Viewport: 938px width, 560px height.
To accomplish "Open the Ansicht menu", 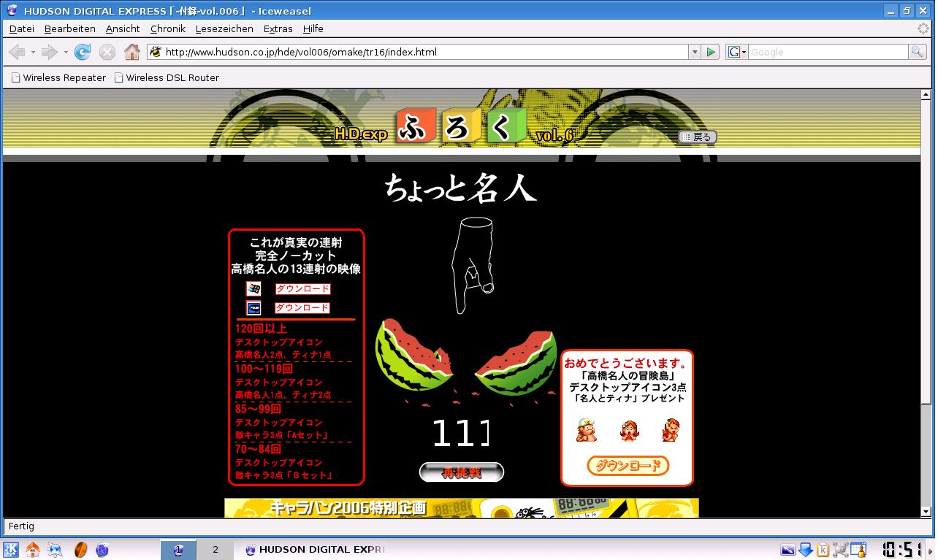I will [123, 28].
